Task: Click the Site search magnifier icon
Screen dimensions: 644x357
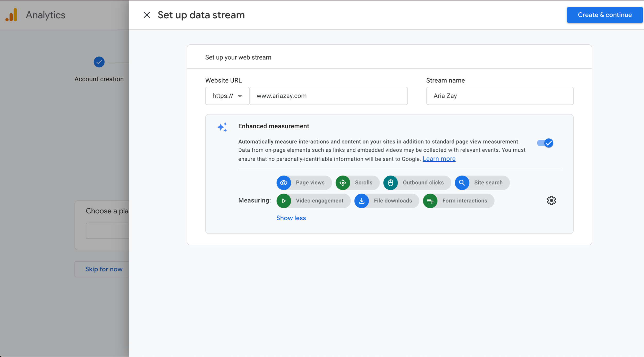Action: (x=462, y=183)
